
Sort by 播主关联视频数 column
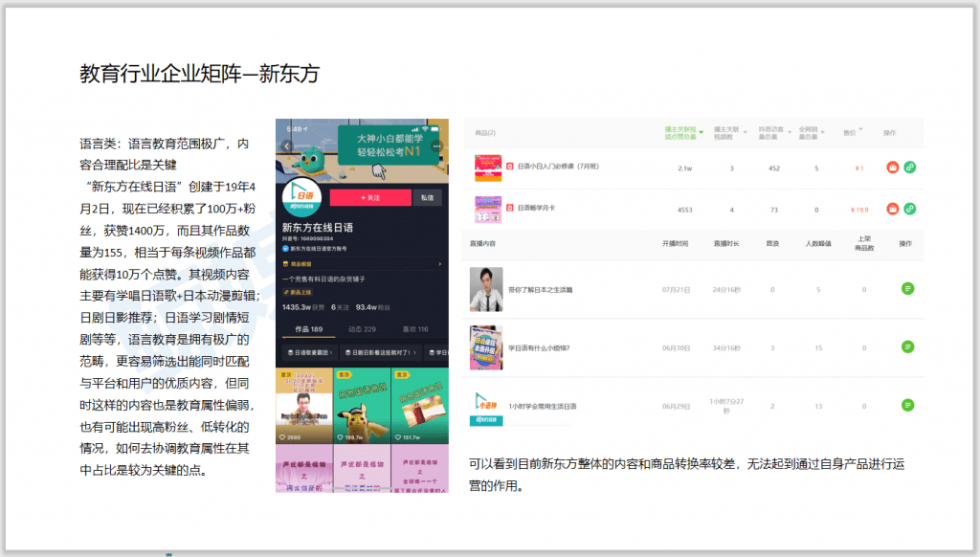point(730,132)
